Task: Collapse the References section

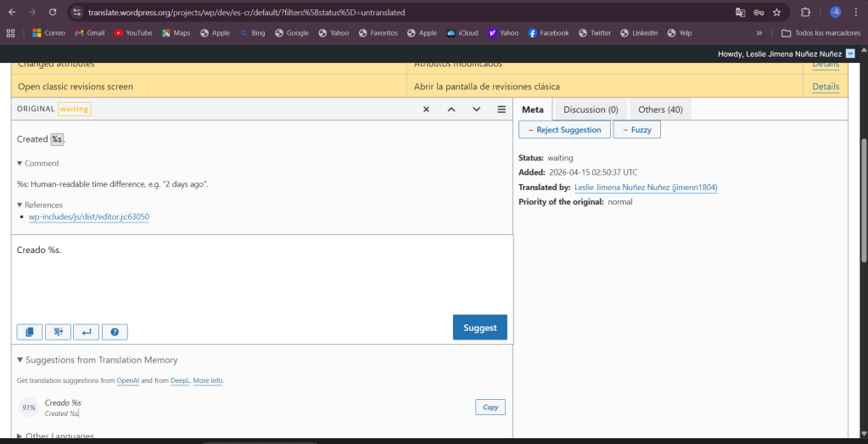Action: [40, 205]
